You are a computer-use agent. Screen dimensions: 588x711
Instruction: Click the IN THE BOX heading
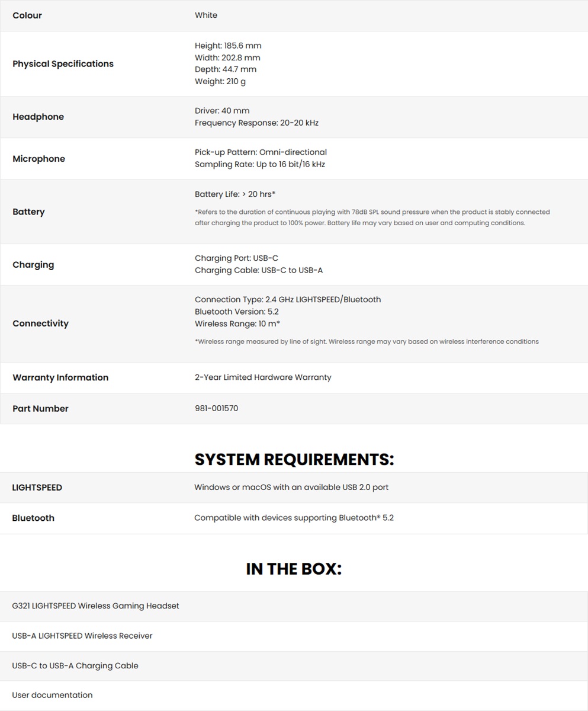click(294, 569)
